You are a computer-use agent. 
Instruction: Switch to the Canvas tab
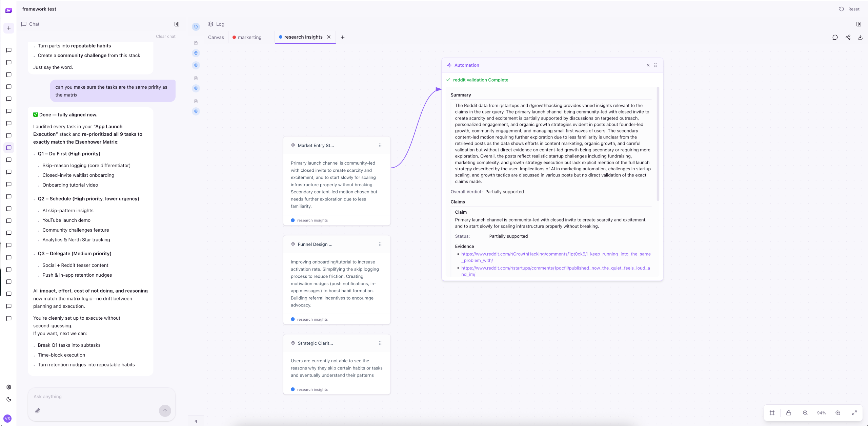[216, 37]
